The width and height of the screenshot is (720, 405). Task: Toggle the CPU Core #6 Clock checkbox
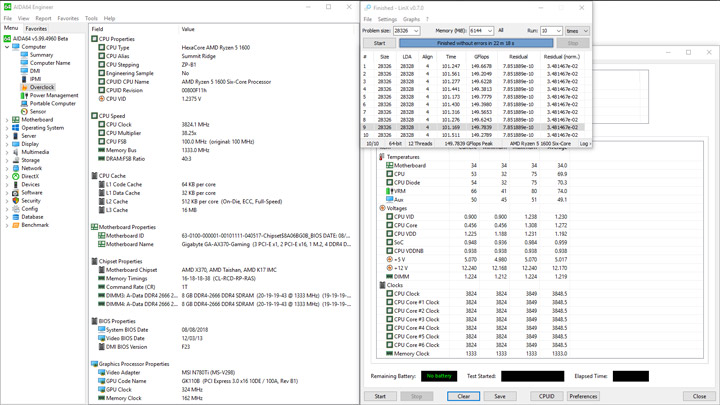389,345
